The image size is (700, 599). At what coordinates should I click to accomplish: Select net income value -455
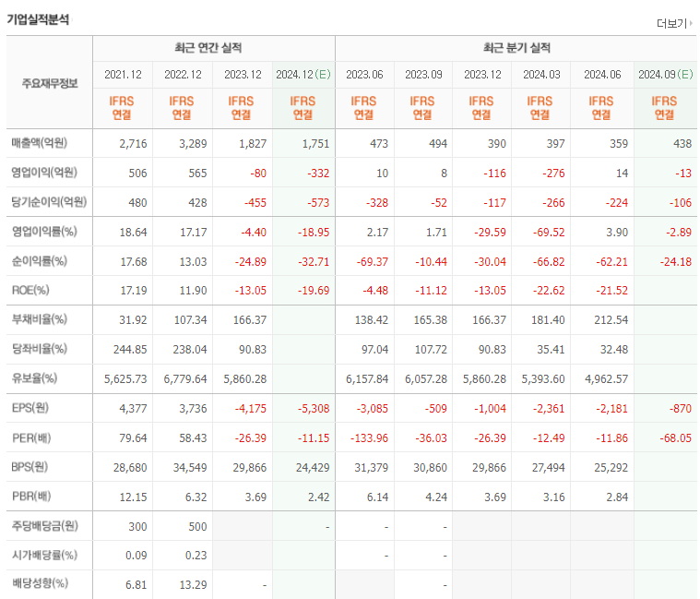[x=255, y=203]
